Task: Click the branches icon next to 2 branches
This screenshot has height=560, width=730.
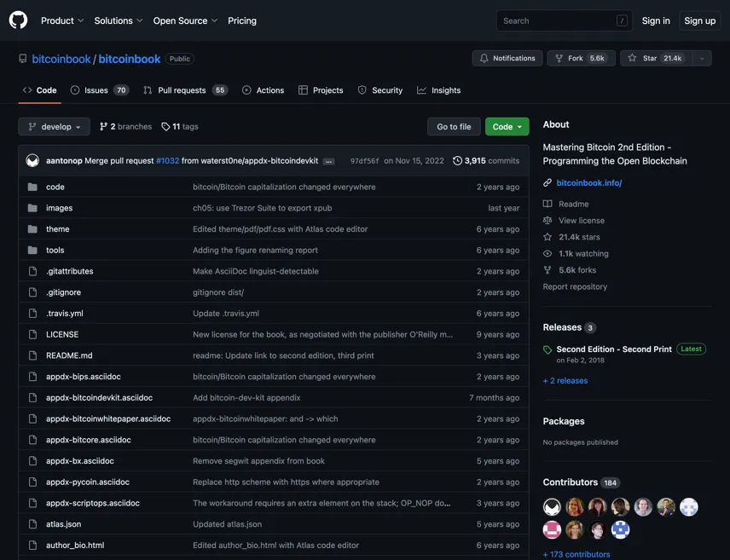Action: click(103, 127)
